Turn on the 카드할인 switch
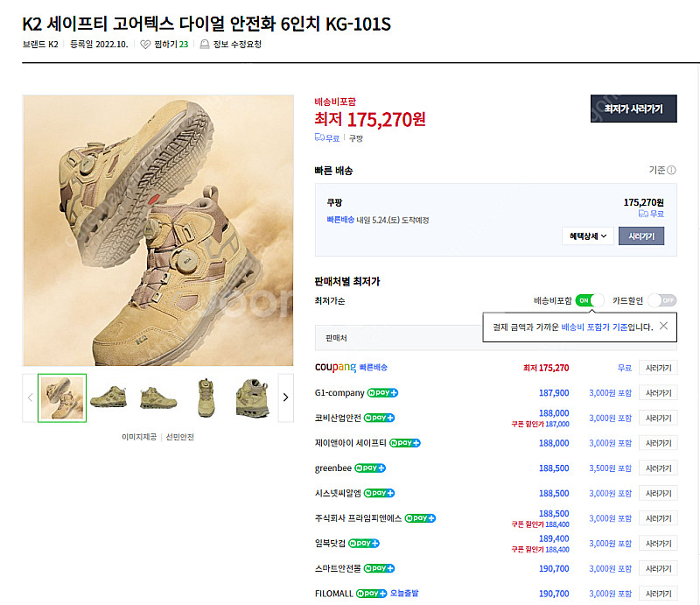 [662, 300]
